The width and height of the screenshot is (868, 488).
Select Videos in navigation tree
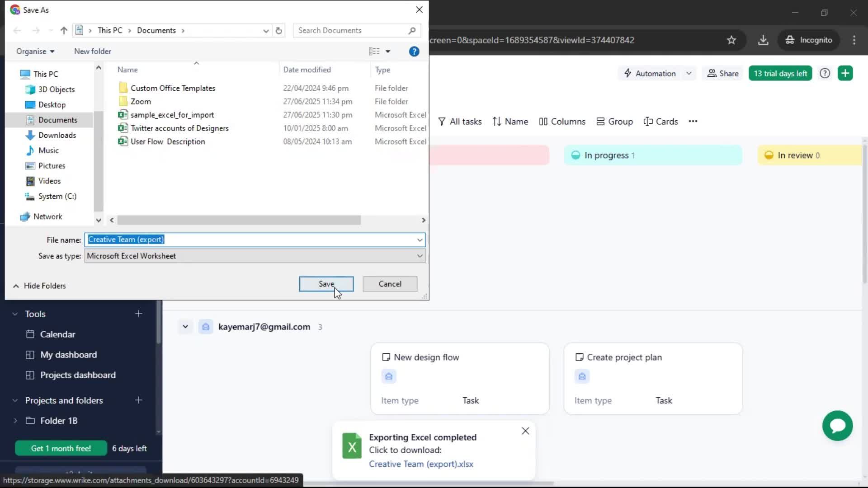point(49,181)
